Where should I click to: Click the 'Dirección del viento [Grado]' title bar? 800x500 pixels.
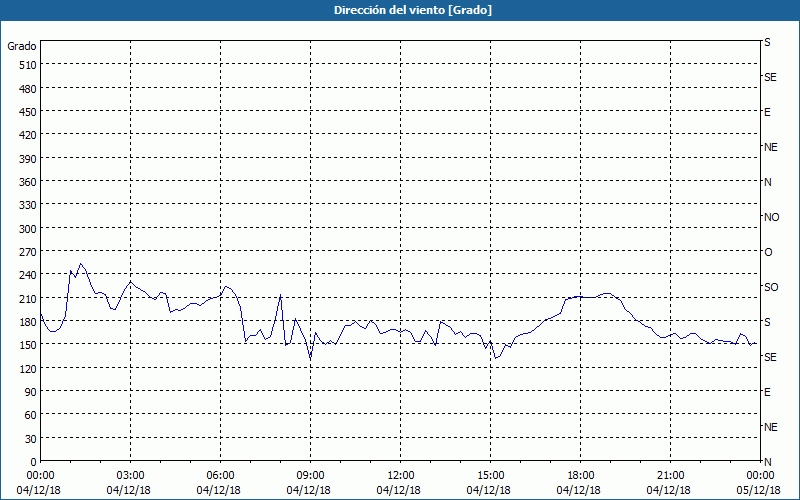400,10
